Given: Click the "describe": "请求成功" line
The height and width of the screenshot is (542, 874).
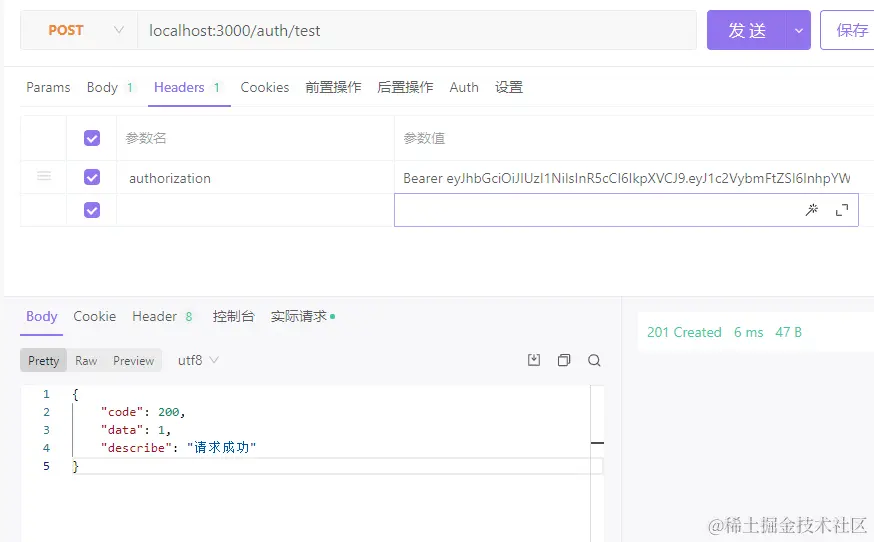Looking at the screenshot, I should [x=178, y=448].
